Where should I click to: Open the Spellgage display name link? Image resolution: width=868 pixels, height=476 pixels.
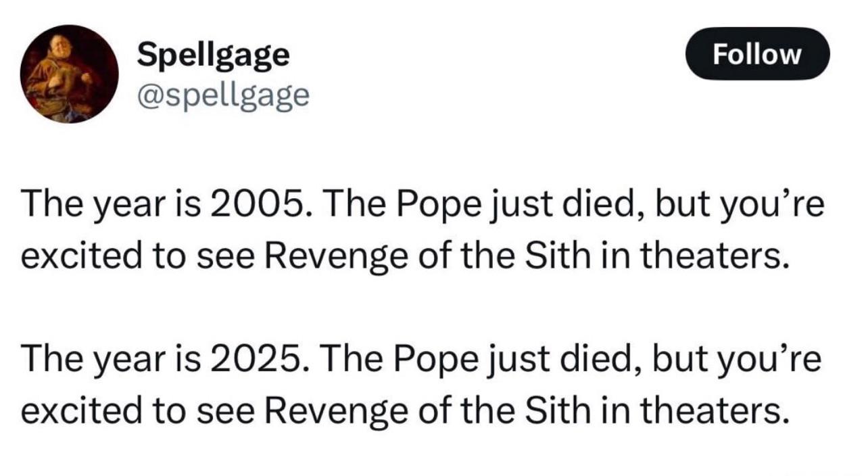(213, 57)
